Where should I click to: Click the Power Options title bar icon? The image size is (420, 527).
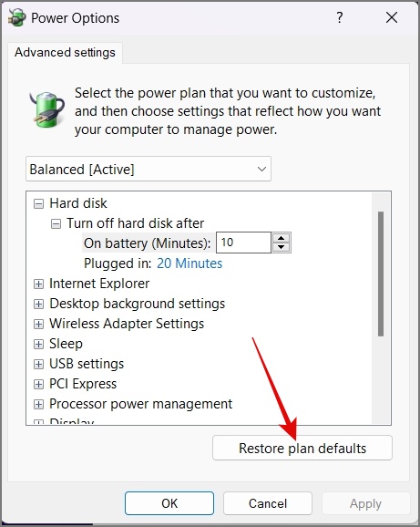[16, 17]
